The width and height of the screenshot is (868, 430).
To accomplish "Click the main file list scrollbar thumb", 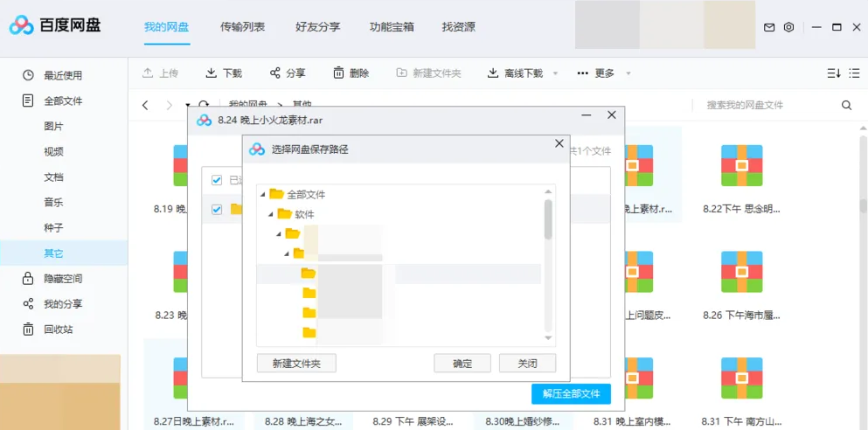I will click(x=863, y=206).
